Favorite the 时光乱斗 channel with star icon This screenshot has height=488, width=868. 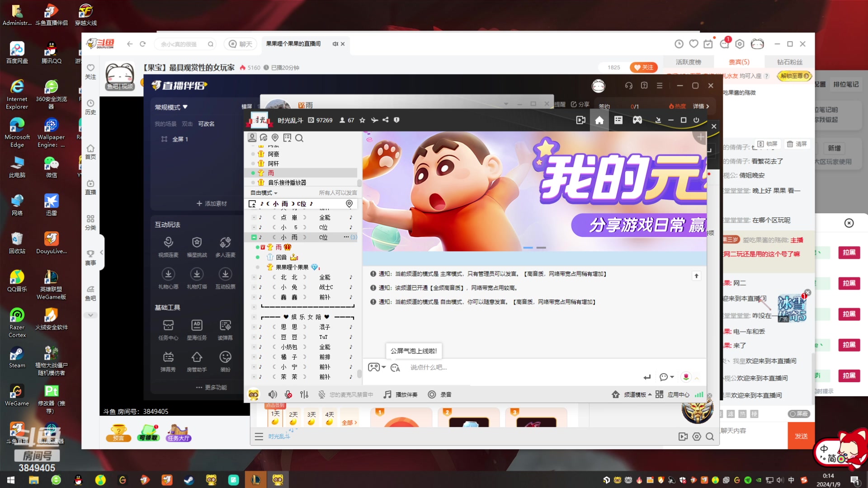point(362,120)
